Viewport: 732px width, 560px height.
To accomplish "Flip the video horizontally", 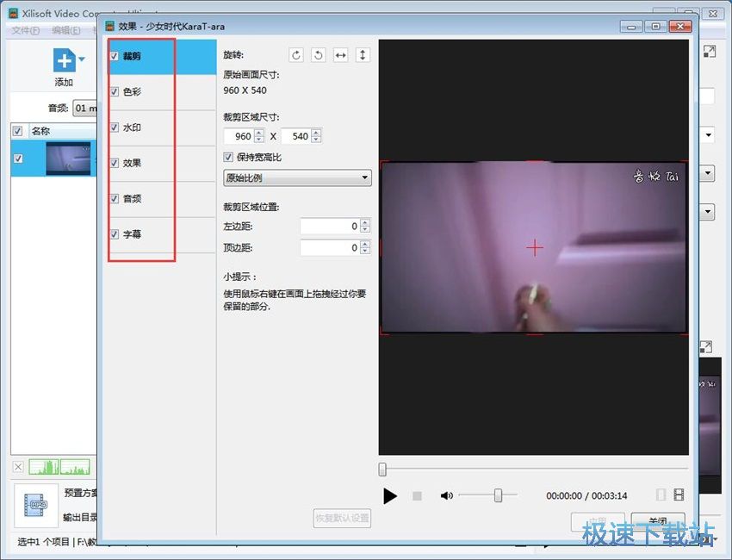I will 341,55.
